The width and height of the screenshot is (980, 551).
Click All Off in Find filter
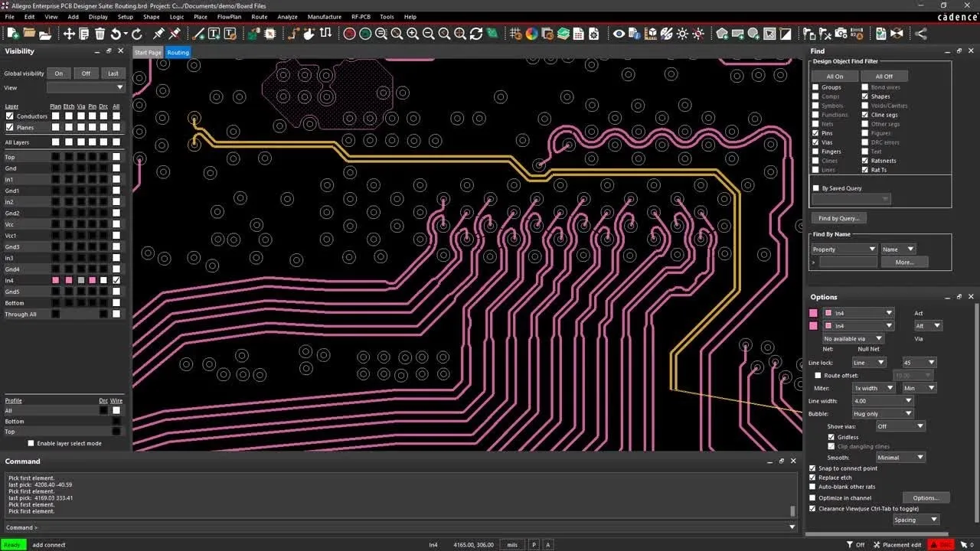tap(884, 77)
